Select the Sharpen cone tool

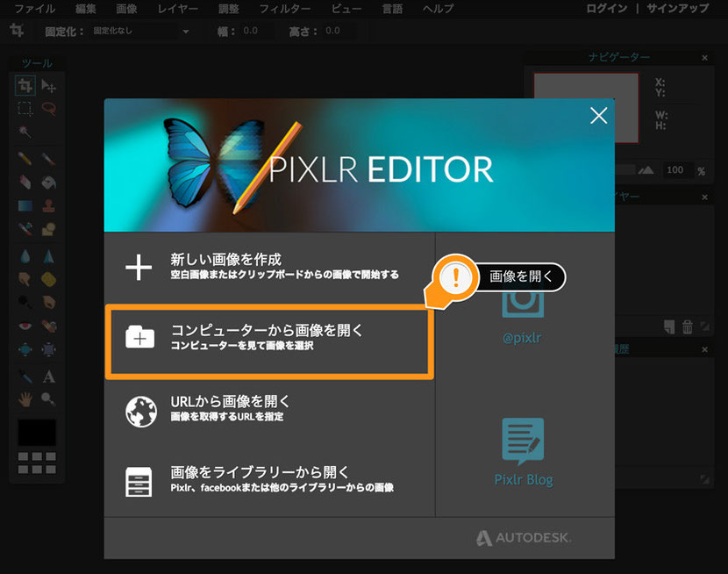point(48,256)
